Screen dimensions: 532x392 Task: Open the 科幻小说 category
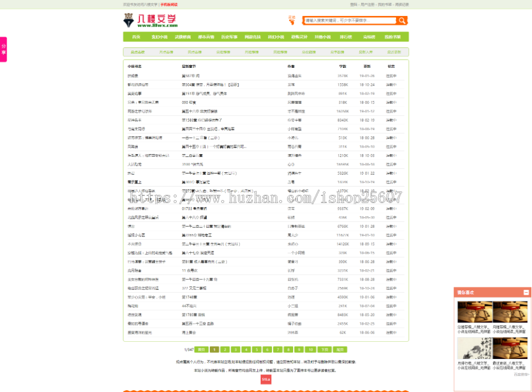276,37
